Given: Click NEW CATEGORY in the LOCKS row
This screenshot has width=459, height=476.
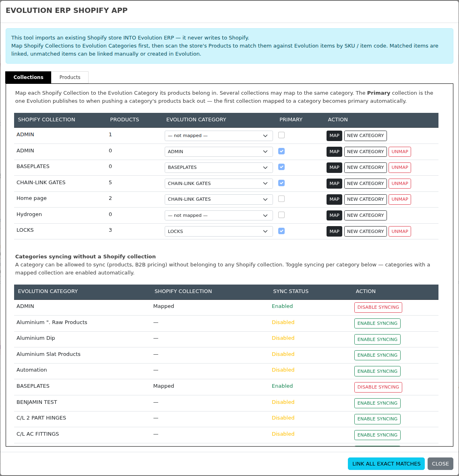Looking at the screenshot, I should [x=365, y=231].
